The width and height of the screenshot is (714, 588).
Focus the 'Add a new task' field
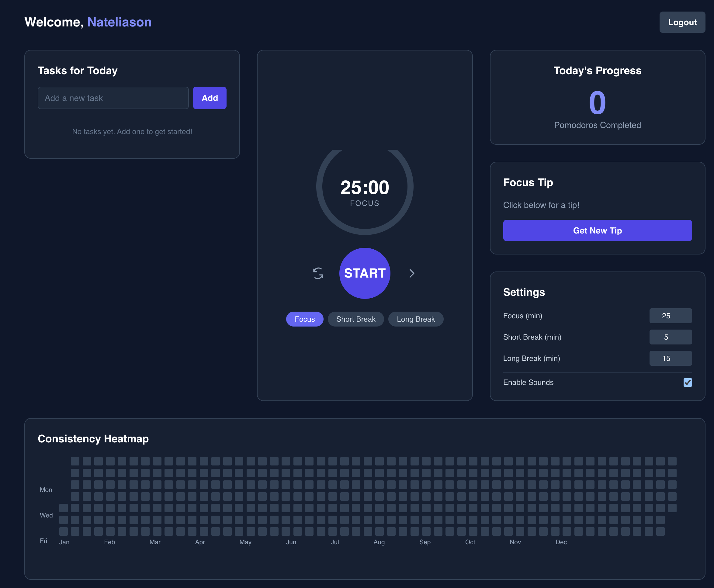tap(113, 98)
